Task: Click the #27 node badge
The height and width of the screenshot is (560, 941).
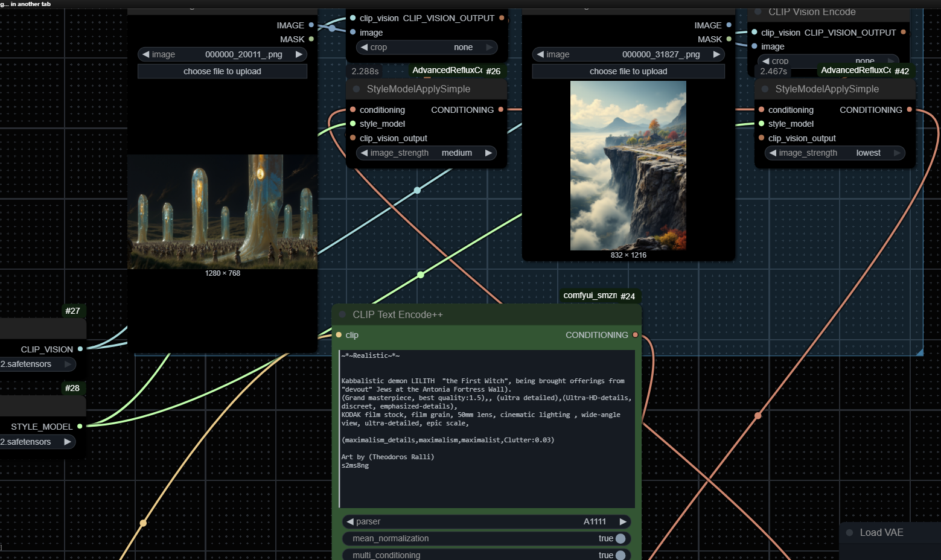Action: tap(72, 311)
